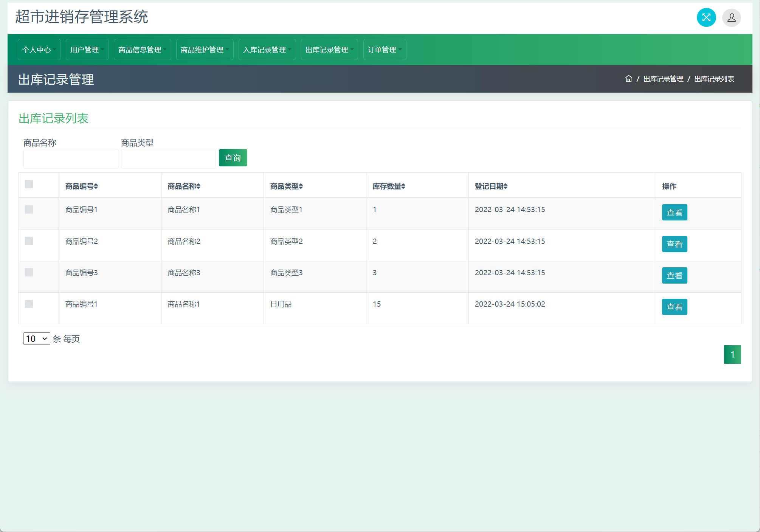760x532 pixels.
Task: Expand the 订单管理 dropdown menu
Action: 385,50
